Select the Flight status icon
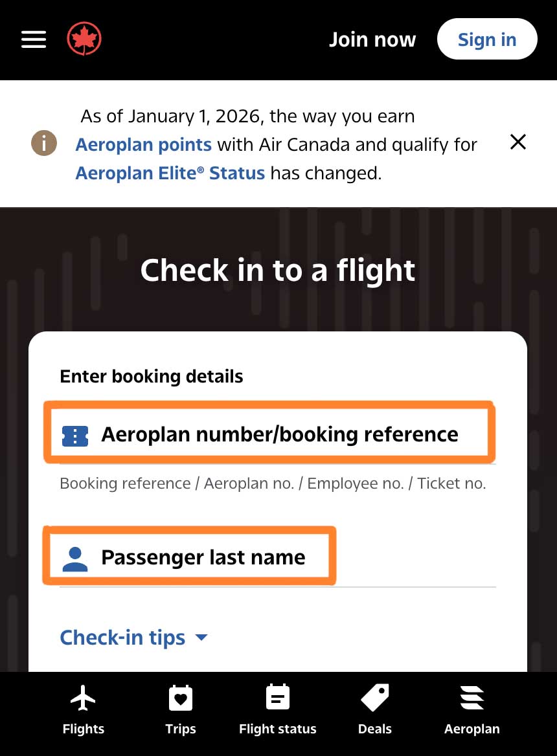557x756 pixels. [x=277, y=698]
